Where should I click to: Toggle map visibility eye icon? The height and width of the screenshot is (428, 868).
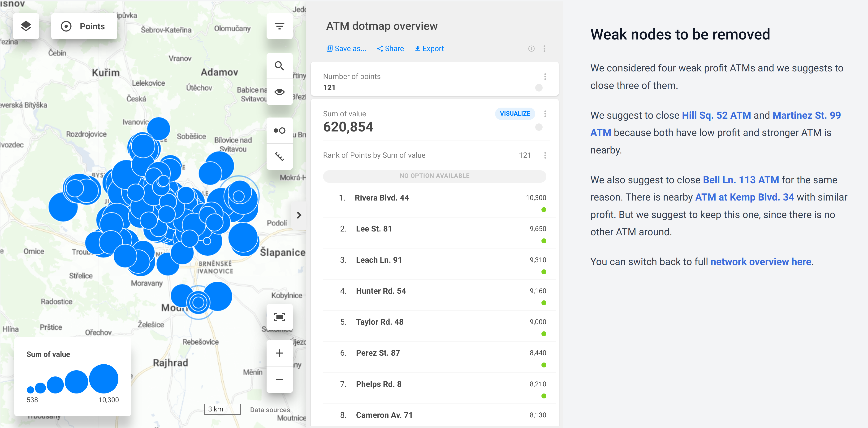pyautogui.click(x=279, y=92)
